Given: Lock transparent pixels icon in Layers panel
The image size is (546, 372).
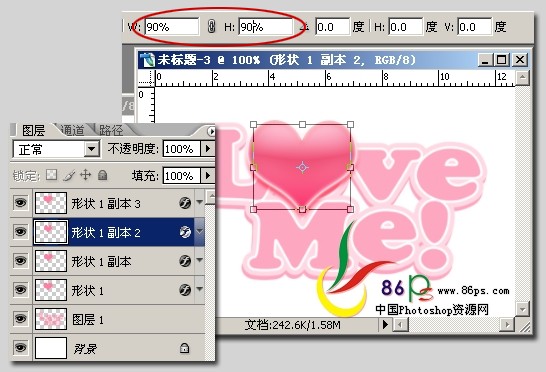Looking at the screenshot, I should coord(52,175).
